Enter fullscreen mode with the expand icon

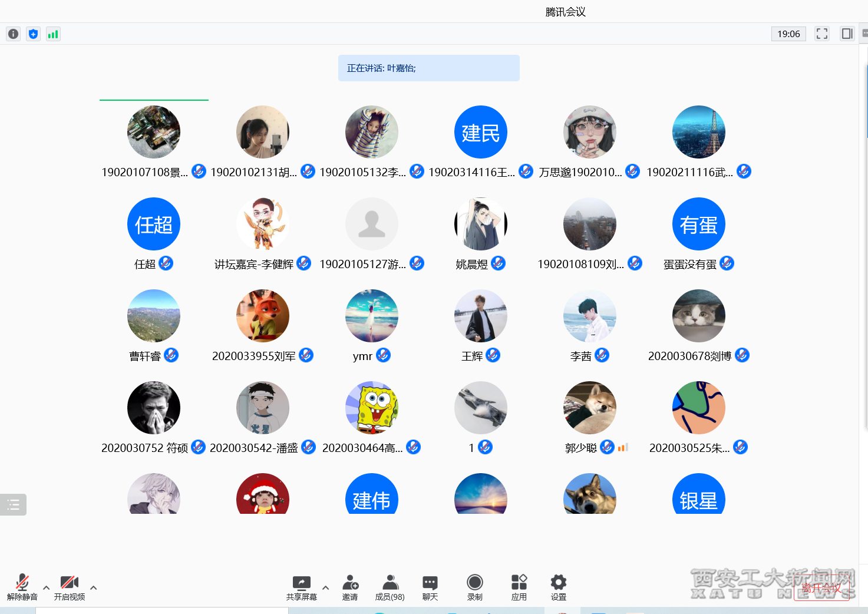821,34
